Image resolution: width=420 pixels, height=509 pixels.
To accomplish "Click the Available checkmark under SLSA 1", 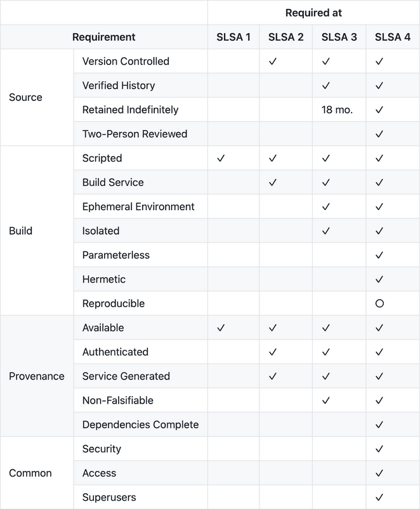I will coord(221,327).
